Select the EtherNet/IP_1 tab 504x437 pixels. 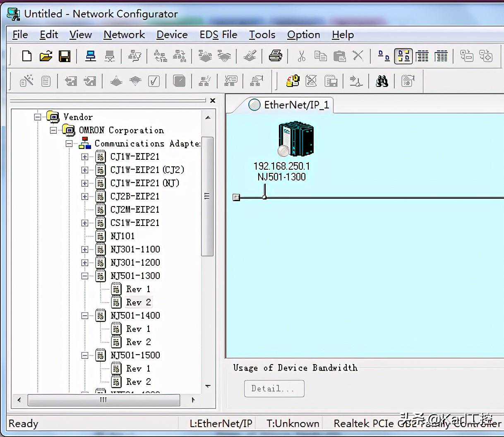[x=290, y=105]
